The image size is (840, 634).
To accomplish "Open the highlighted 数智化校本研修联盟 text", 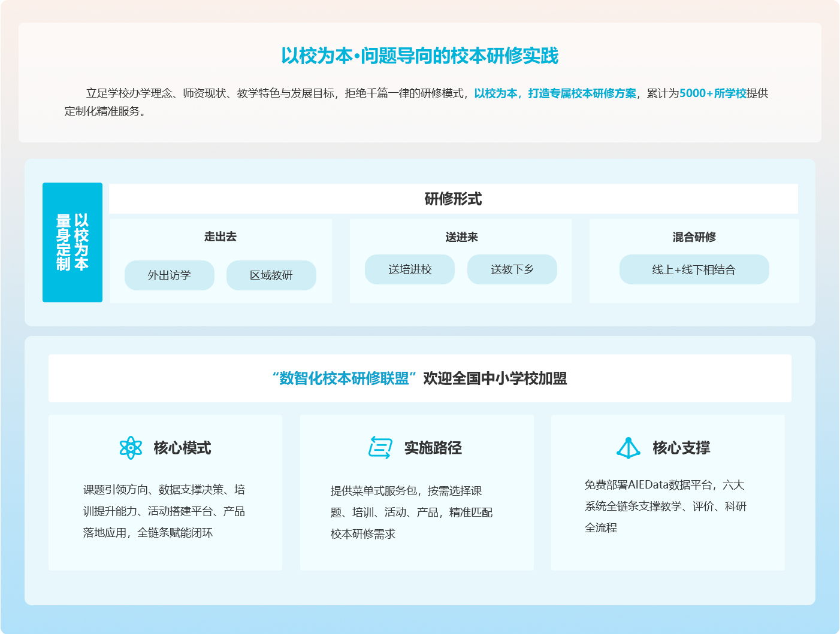I will [x=345, y=378].
